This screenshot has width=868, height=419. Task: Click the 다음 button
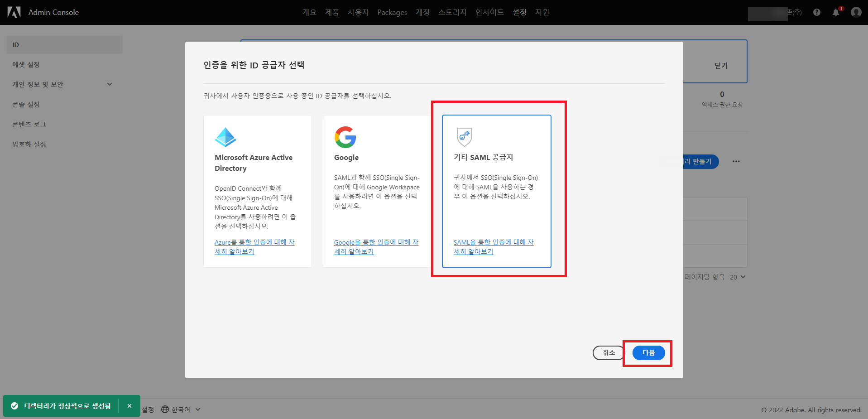pos(648,353)
